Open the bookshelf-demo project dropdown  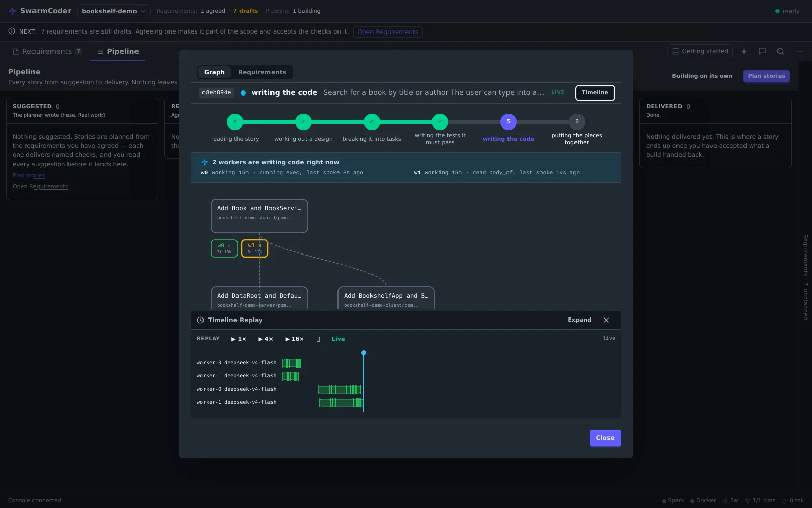tap(114, 11)
